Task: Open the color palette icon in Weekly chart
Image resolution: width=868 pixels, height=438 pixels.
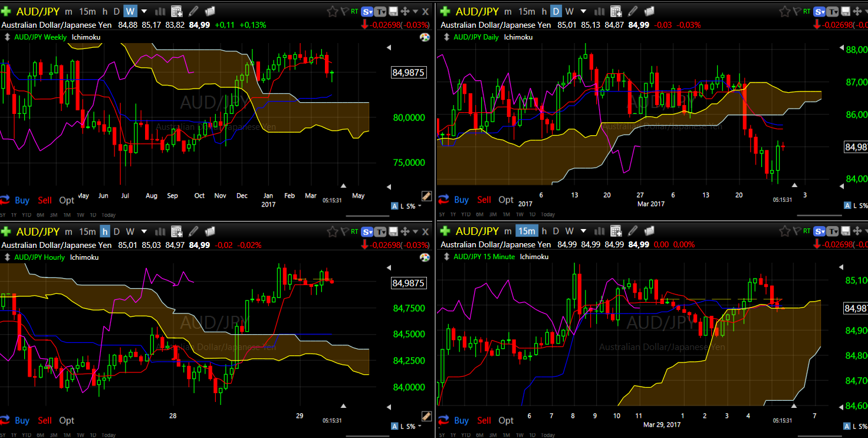Action: [x=425, y=37]
